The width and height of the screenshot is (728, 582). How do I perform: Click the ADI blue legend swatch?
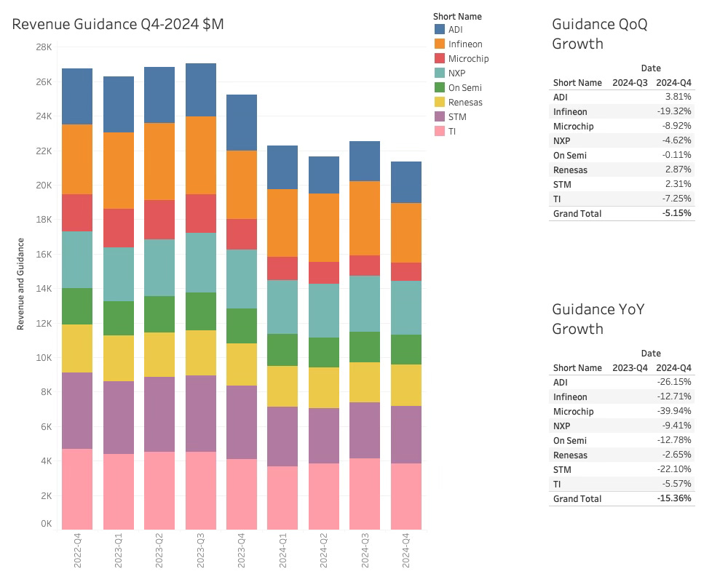[x=440, y=29]
